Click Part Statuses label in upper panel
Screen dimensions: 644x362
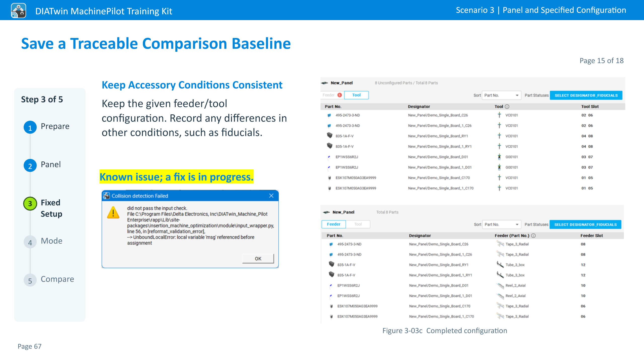coord(536,95)
